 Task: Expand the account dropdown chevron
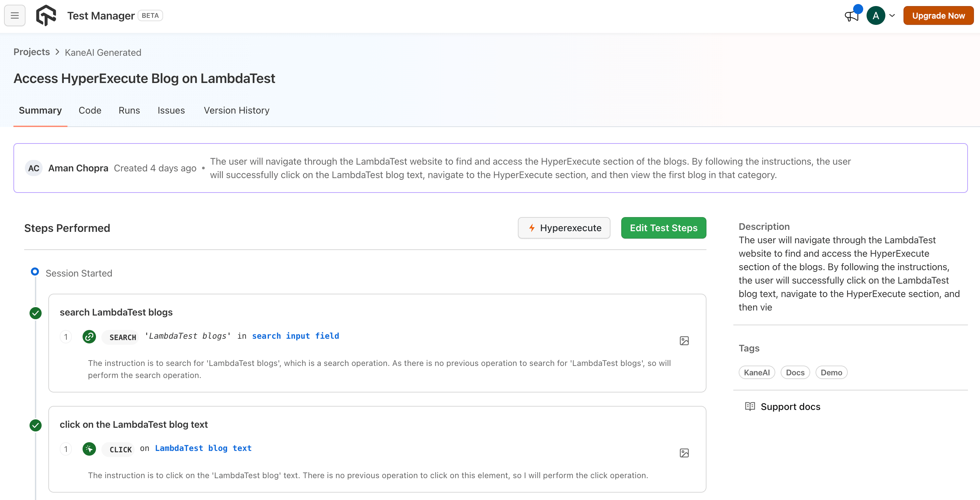(x=892, y=15)
